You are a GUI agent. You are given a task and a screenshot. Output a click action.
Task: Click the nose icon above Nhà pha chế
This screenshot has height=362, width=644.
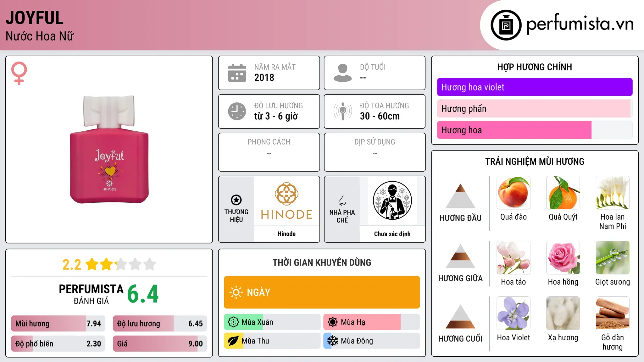tap(342, 200)
